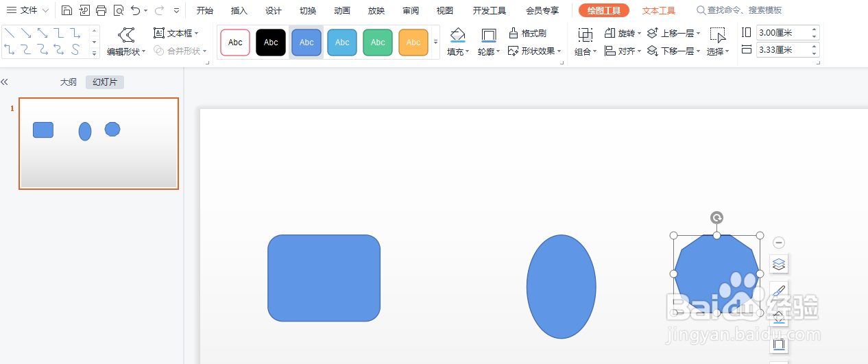
Task: Click the Selection pane (选择) icon
Action: [x=717, y=35]
